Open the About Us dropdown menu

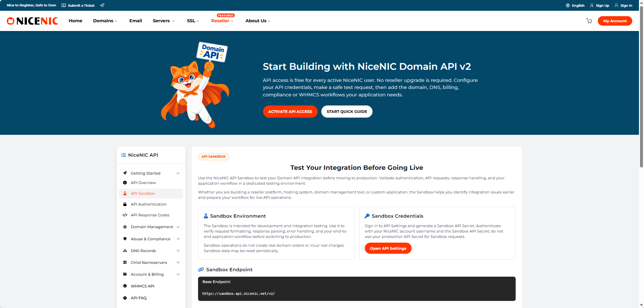[258, 21]
